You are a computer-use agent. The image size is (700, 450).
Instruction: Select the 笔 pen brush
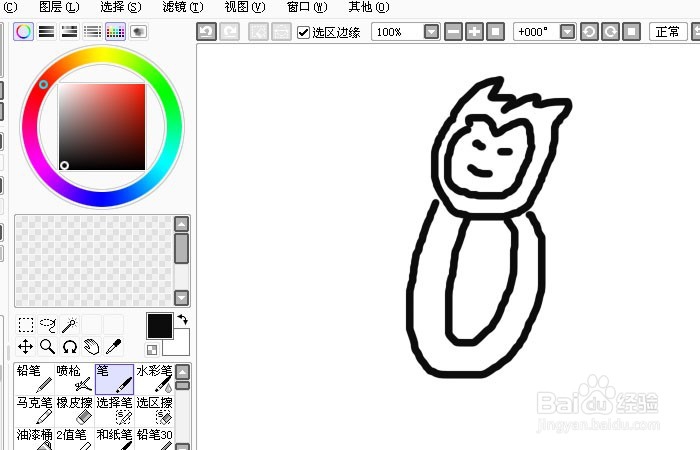tap(114, 379)
